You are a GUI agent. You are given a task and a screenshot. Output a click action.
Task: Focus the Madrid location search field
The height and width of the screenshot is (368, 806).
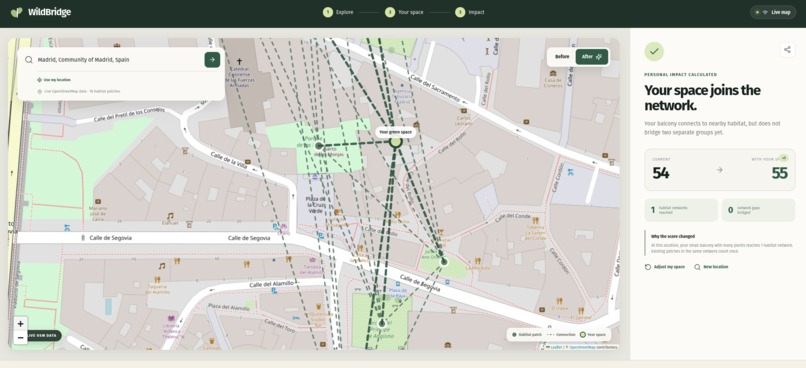[118, 60]
